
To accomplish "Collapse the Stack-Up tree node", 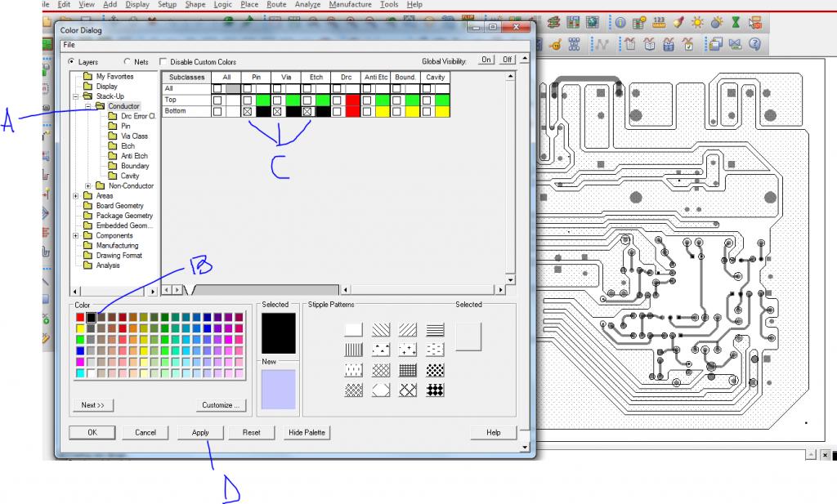I will pos(76,96).
